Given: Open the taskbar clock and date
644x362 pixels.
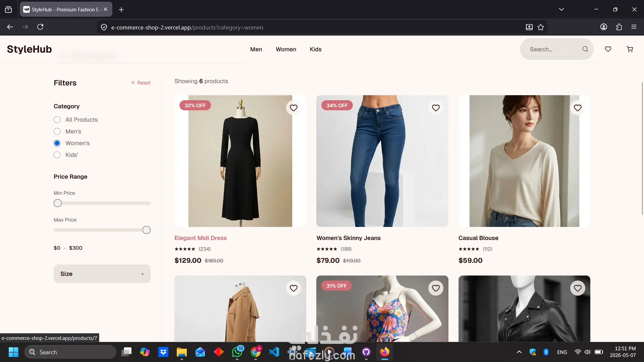Looking at the screenshot, I should coord(623,352).
